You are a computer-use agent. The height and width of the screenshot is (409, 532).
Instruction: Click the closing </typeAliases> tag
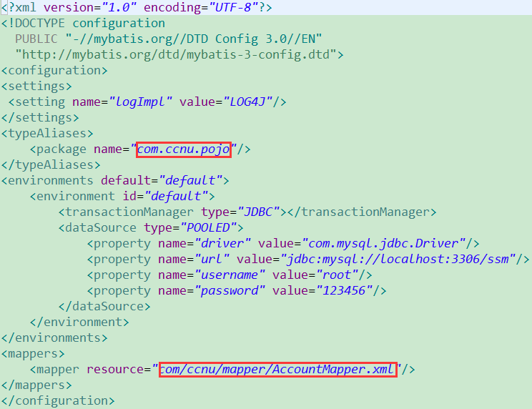click(x=51, y=165)
